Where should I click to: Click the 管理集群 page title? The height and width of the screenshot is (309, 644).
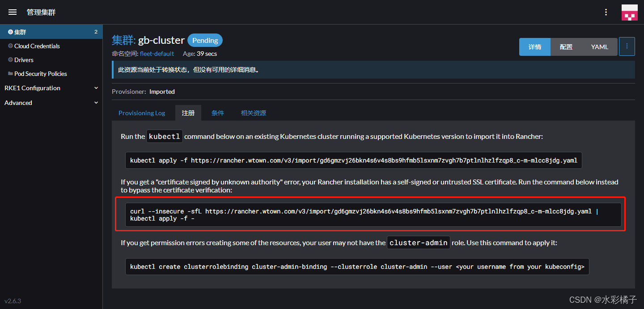tap(41, 13)
